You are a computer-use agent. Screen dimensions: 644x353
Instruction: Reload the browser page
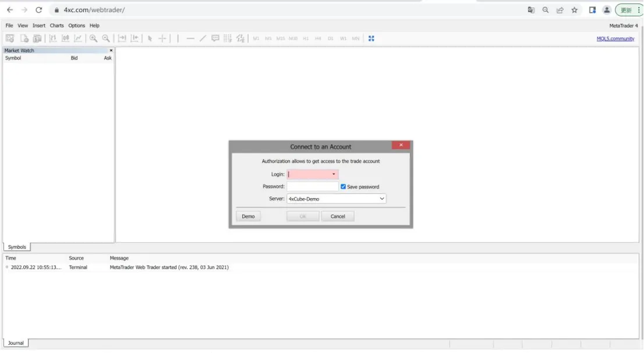pos(38,10)
